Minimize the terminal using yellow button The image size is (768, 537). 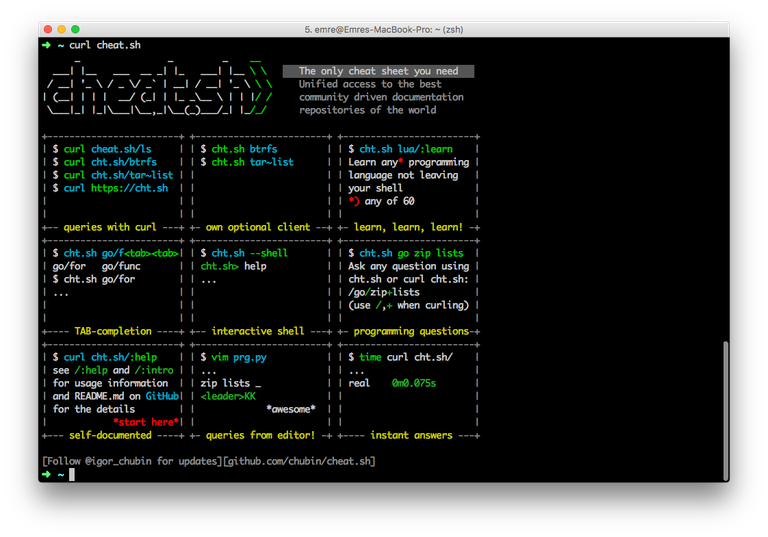(x=61, y=30)
